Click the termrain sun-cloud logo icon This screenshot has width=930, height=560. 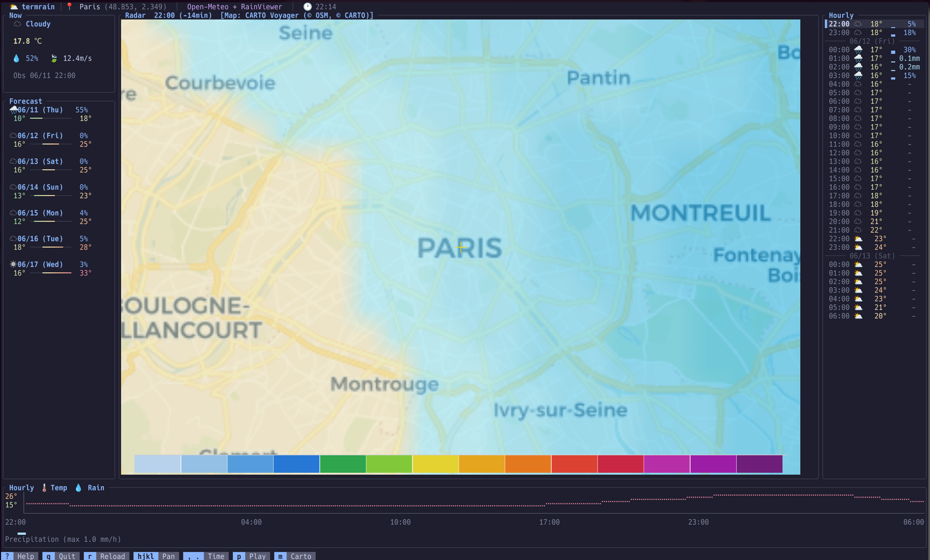[13, 7]
